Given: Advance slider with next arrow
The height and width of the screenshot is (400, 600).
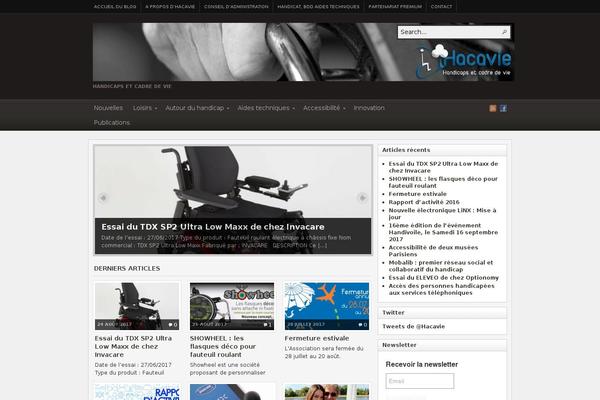Looking at the screenshot, I should tap(362, 198).
